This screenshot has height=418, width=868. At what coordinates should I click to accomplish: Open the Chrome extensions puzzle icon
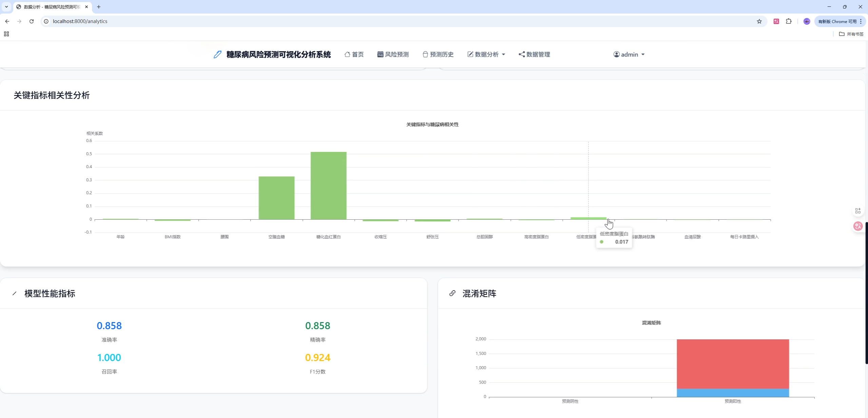(789, 21)
